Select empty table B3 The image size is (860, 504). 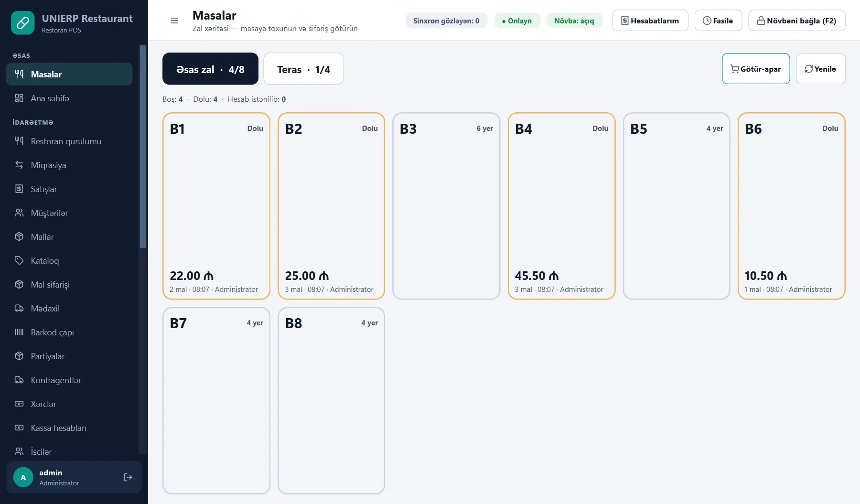click(x=446, y=206)
